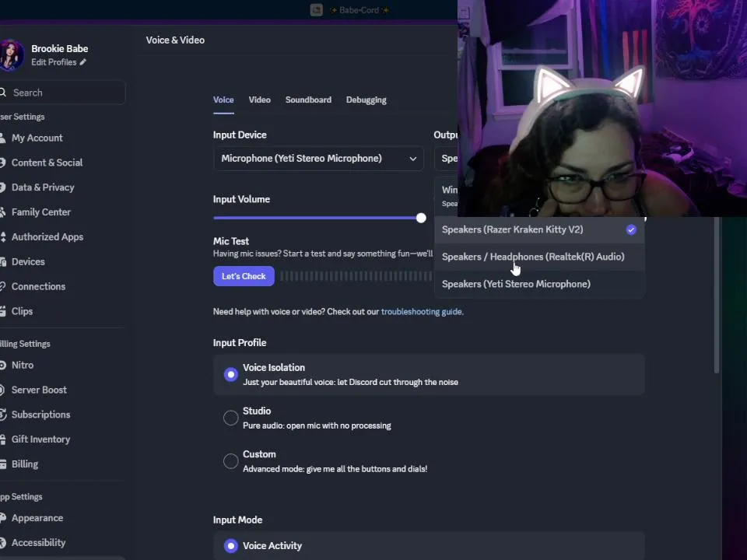Open Billing settings

25,464
